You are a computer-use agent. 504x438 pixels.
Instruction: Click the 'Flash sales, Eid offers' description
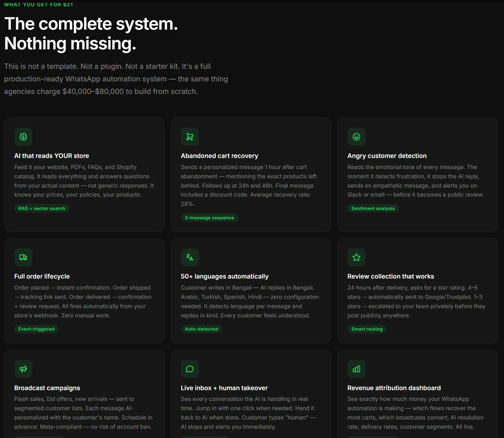click(83, 413)
